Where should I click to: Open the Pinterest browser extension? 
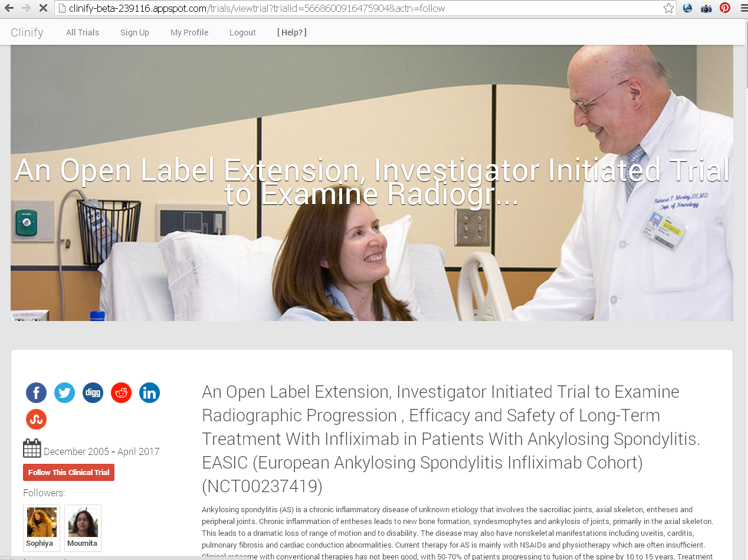tap(725, 8)
